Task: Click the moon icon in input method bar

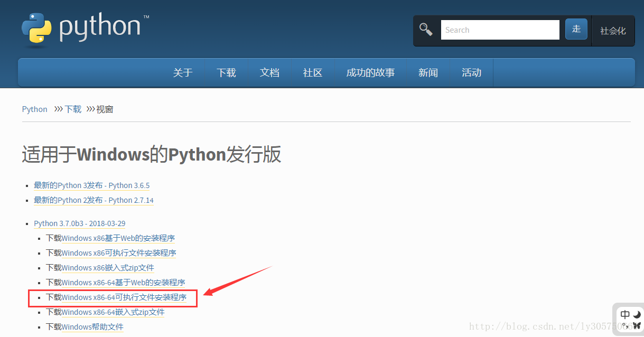Action: pyautogui.click(x=637, y=314)
